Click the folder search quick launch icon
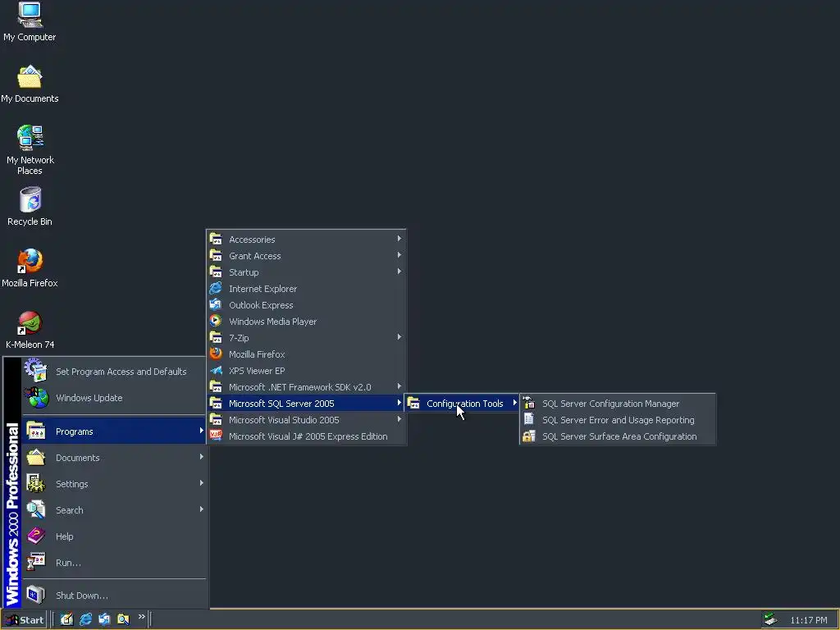Image resolution: width=840 pixels, height=630 pixels. coord(123,619)
